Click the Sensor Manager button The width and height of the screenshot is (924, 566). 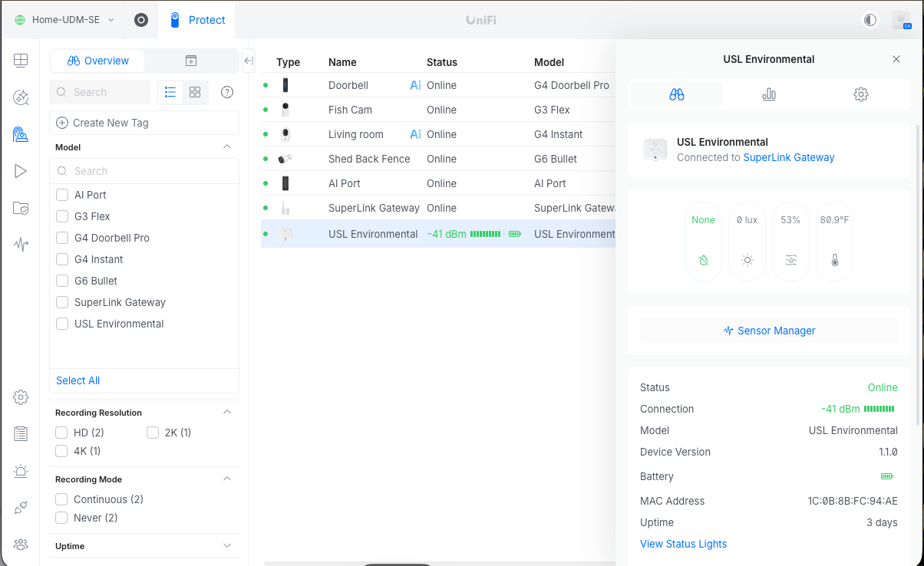click(769, 331)
